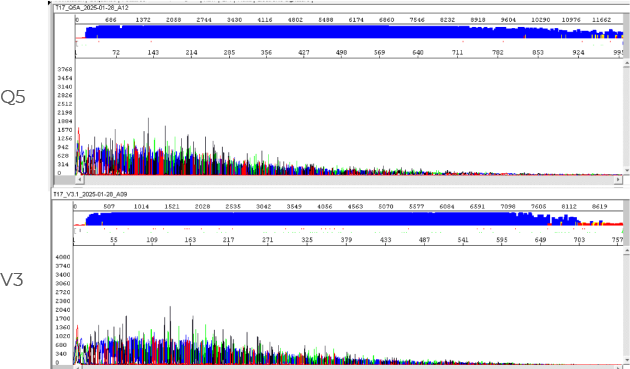This screenshot has width=630, height=369.
Task: Click intensity value 2040 on V3.1 axis
Action: point(63,310)
